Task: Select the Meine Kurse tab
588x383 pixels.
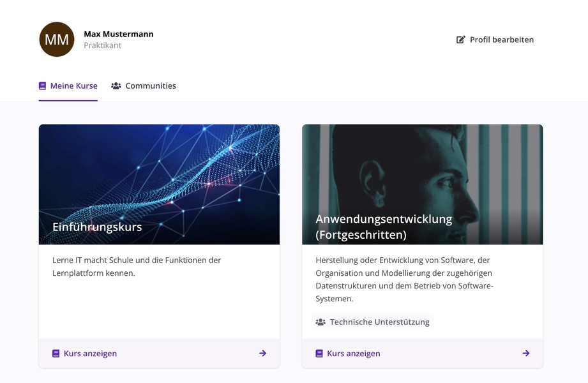Action: (x=68, y=85)
